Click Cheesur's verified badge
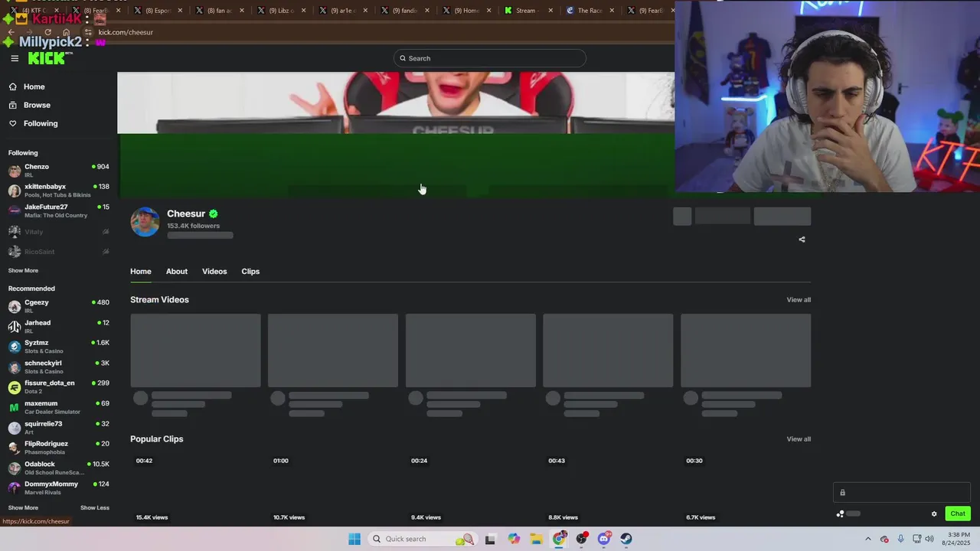The image size is (980, 551). click(214, 214)
